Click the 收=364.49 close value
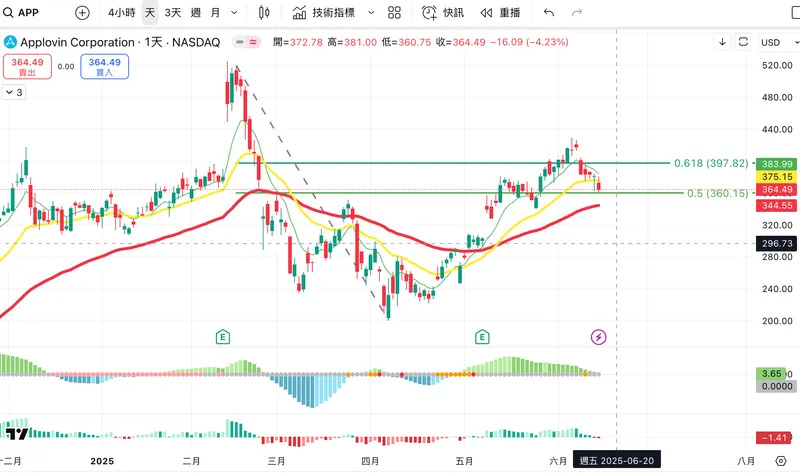 click(x=461, y=42)
